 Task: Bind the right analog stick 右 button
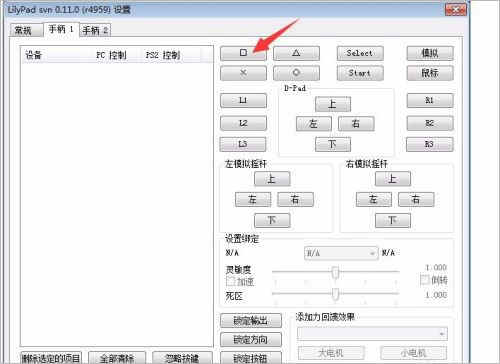[416, 199]
